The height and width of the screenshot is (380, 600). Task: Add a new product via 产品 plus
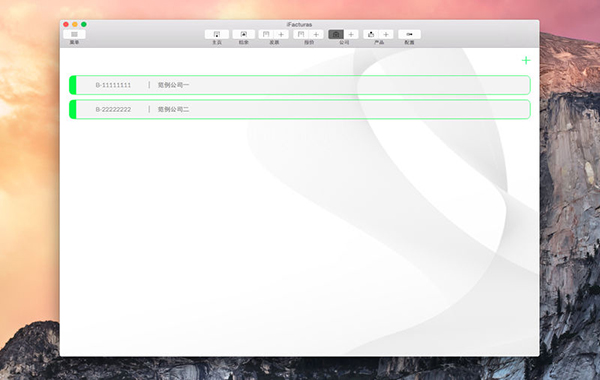(x=386, y=34)
